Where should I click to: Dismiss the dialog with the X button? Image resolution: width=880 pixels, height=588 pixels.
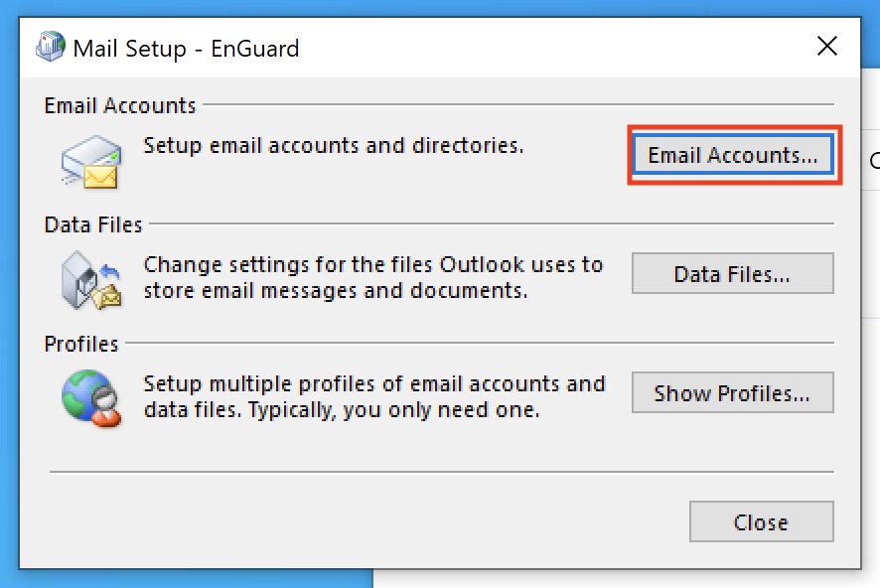[x=826, y=47]
